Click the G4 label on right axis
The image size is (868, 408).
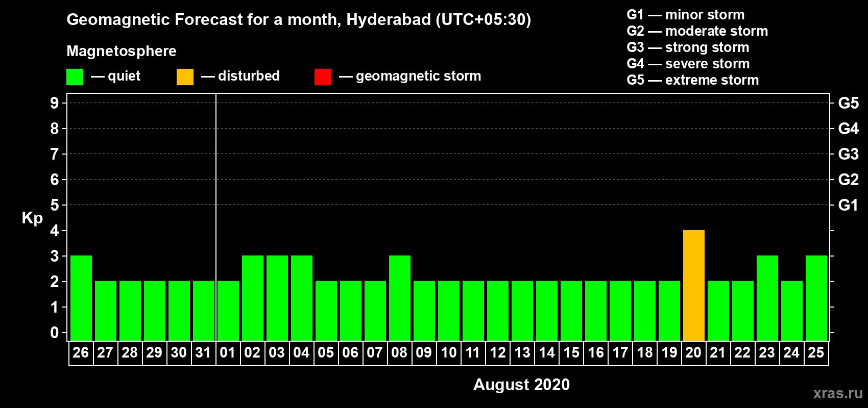[x=849, y=129]
